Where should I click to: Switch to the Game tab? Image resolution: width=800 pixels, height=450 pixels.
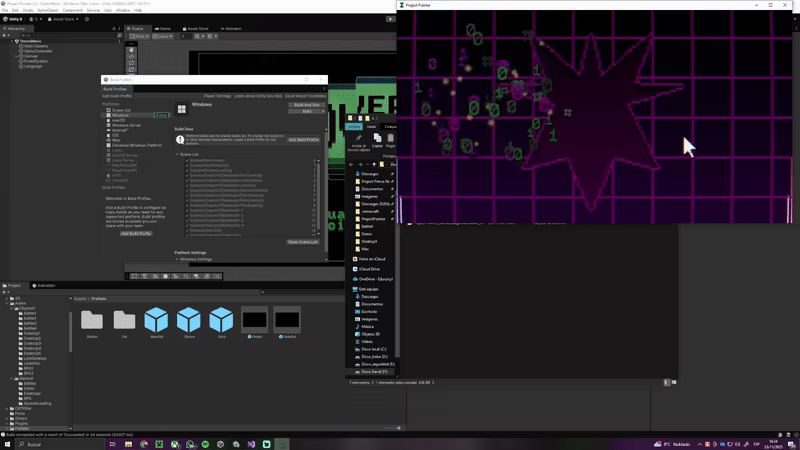point(163,29)
